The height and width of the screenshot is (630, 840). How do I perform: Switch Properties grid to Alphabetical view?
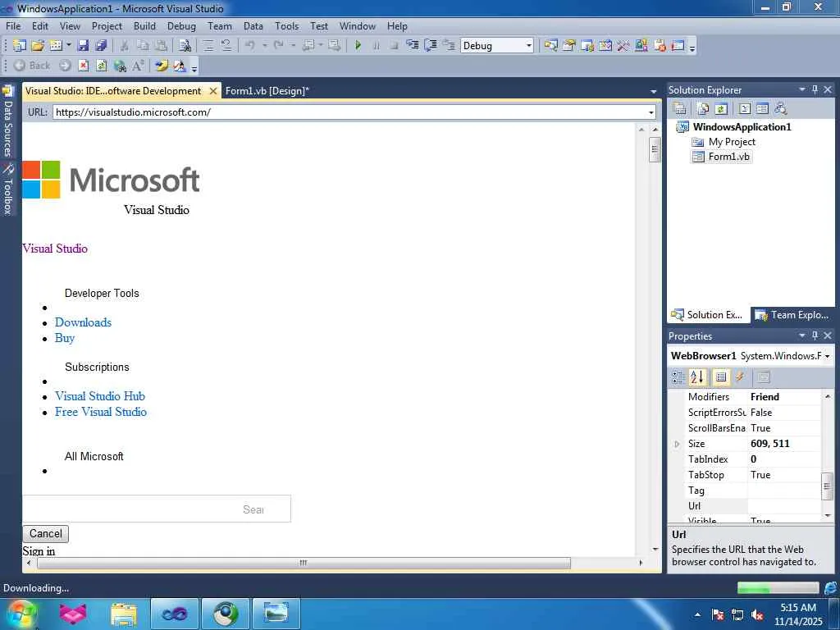point(697,377)
